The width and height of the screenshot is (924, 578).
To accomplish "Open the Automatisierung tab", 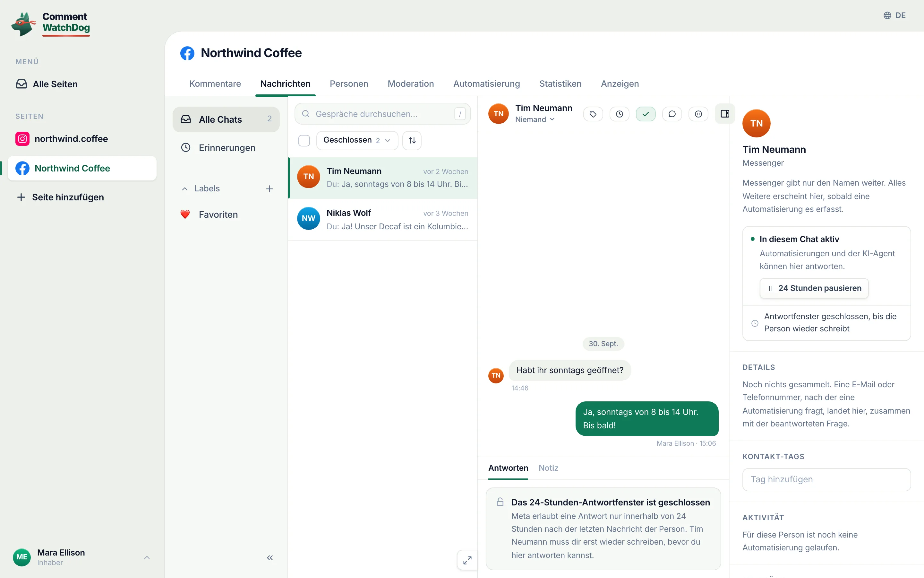I will pos(486,84).
